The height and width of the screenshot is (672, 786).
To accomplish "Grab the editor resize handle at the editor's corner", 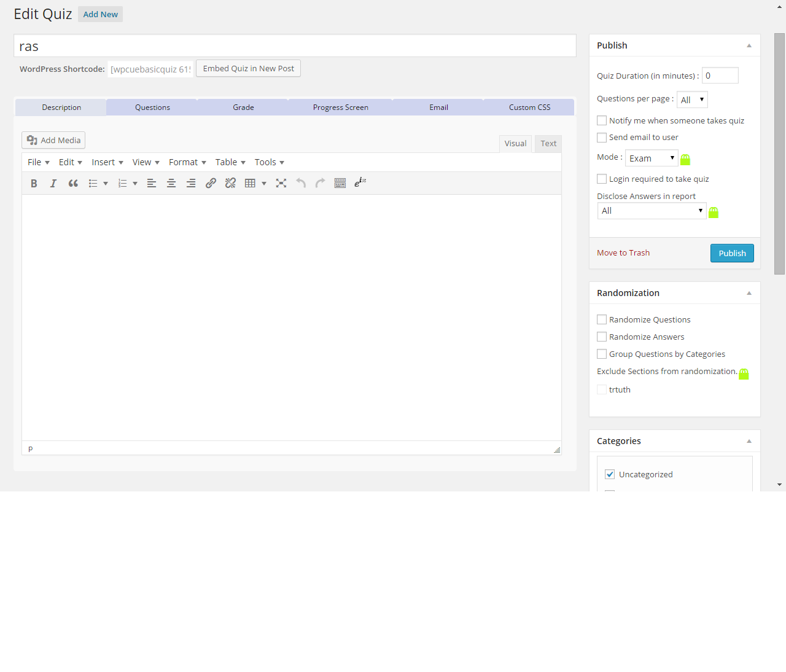I will point(557,450).
